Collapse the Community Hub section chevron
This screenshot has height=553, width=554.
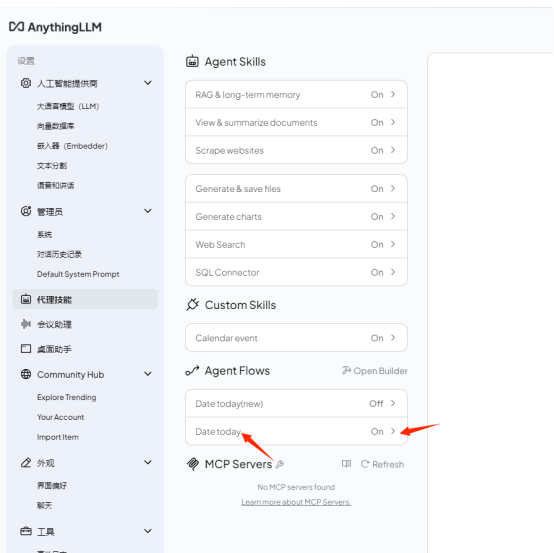[148, 374]
